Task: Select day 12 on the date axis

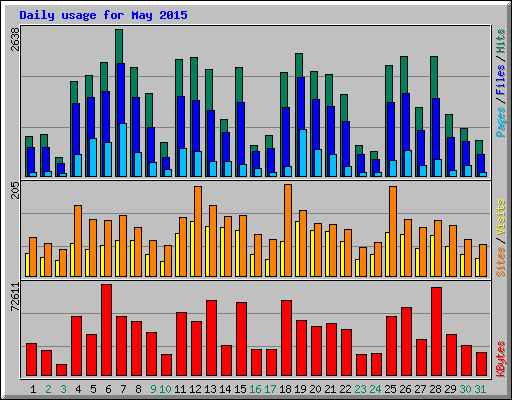Action: pyautogui.click(x=195, y=389)
